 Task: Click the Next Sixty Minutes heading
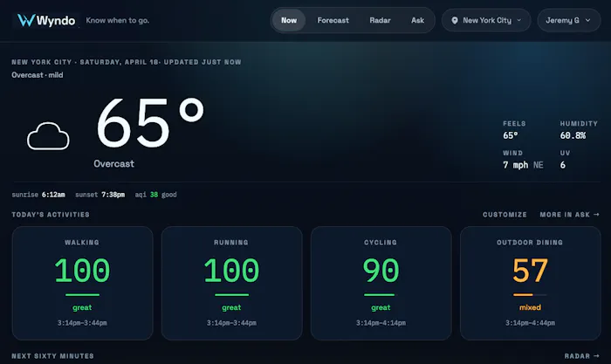52,356
